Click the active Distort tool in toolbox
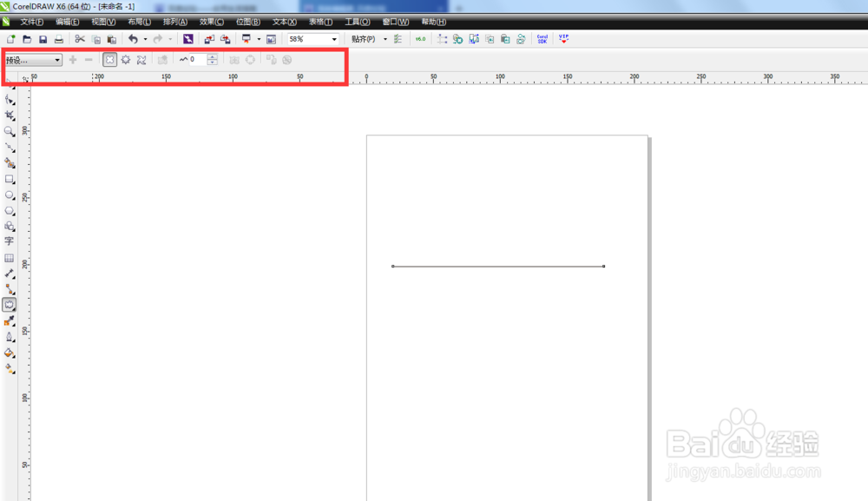The image size is (868, 501). (x=10, y=305)
